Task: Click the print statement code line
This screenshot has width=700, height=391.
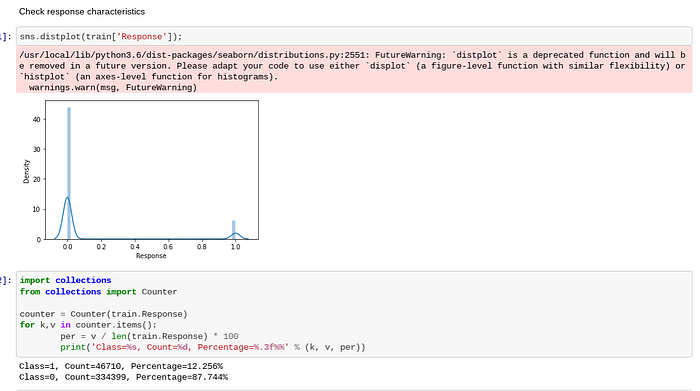Action: click(x=213, y=347)
